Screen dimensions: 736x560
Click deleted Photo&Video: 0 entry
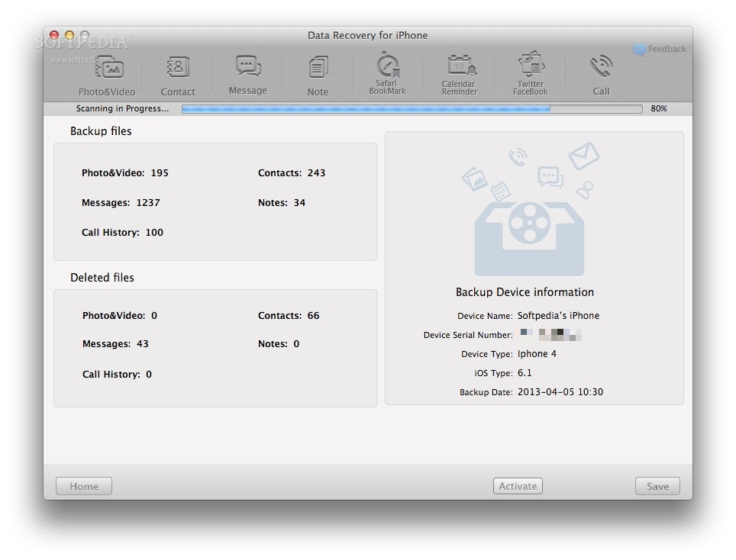coord(120,315)
